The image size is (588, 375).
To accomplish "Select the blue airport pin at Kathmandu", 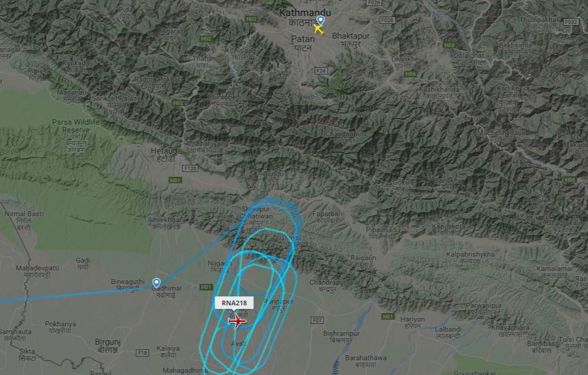I will pyautogui.click(x=320, y=20).
